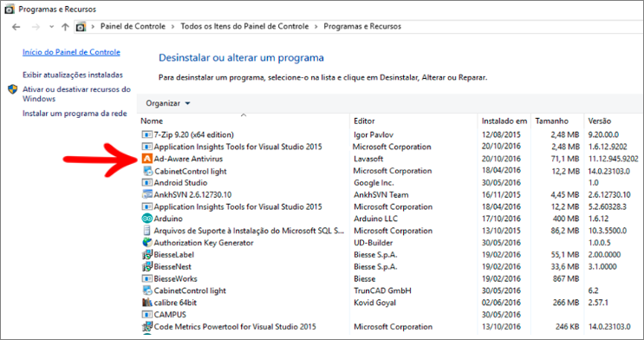Expand chevron before Painel de Controle breadcrumb

[x=93, y=27]
